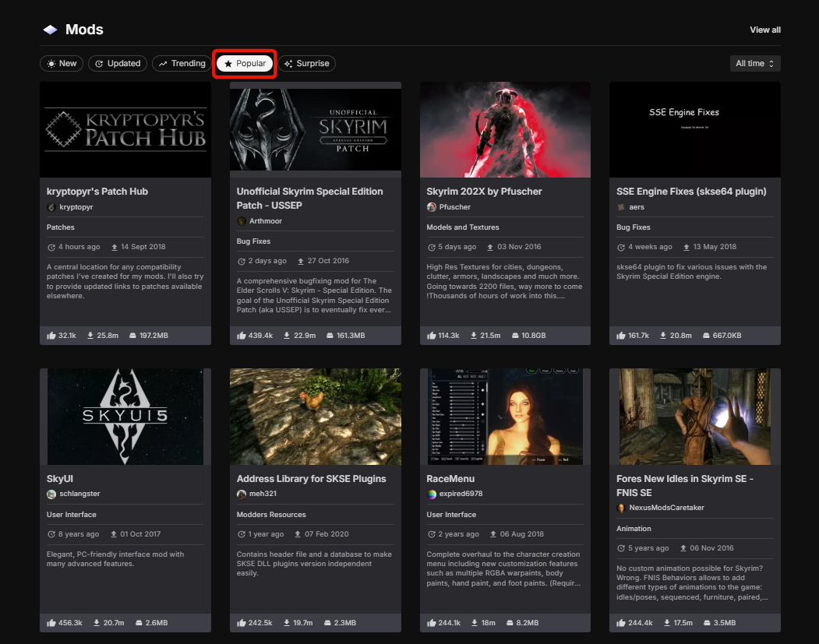
Task: Click the upload icon beside 06 Nov 2016
Action: 683,548
